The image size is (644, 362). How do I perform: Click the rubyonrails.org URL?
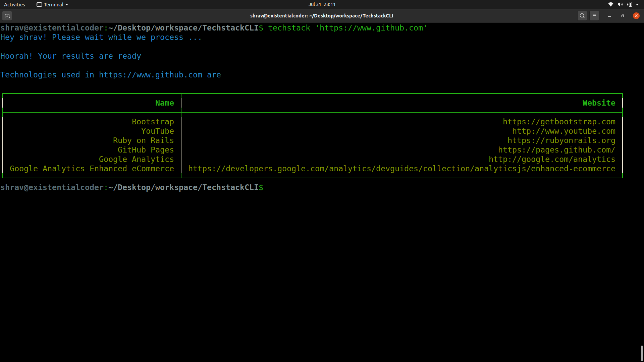tap(561, 140)
